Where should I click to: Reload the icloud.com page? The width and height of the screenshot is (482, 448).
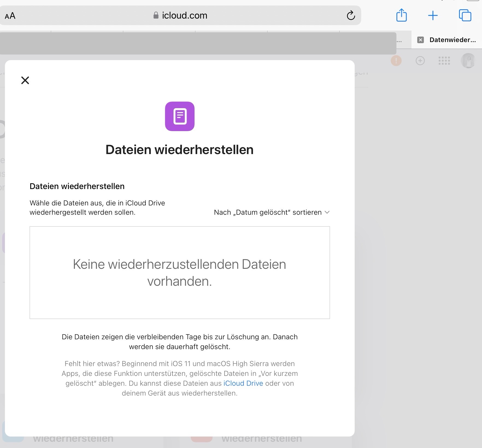coord(351,16)
